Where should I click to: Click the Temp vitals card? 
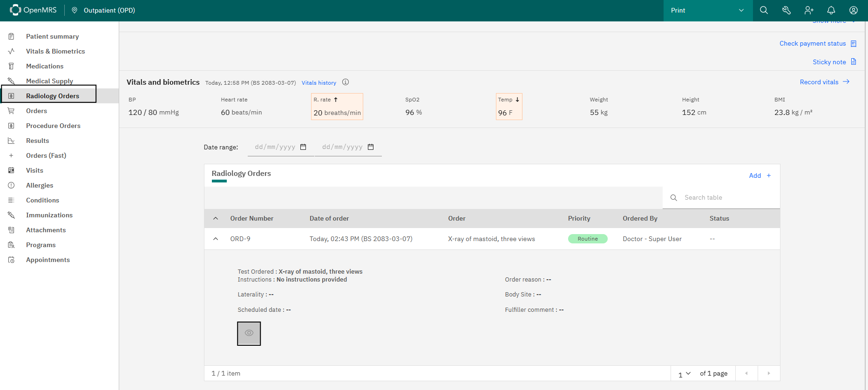tap(509, 107)
